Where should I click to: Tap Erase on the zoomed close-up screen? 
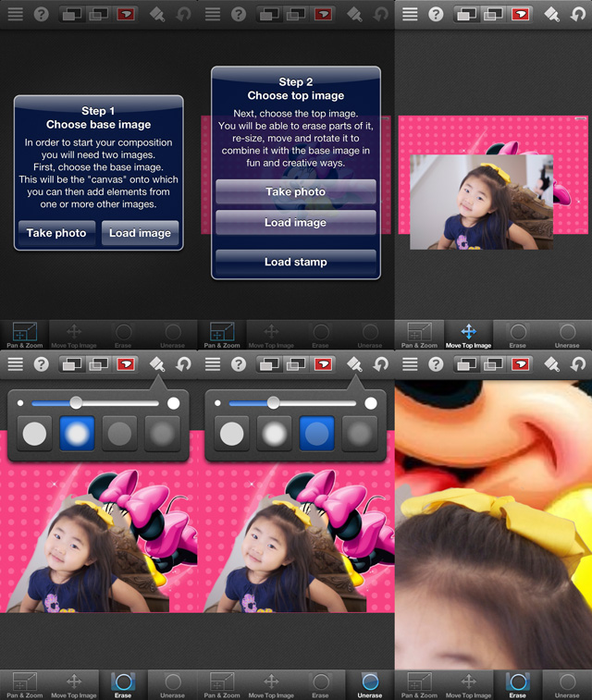(518, 685)
